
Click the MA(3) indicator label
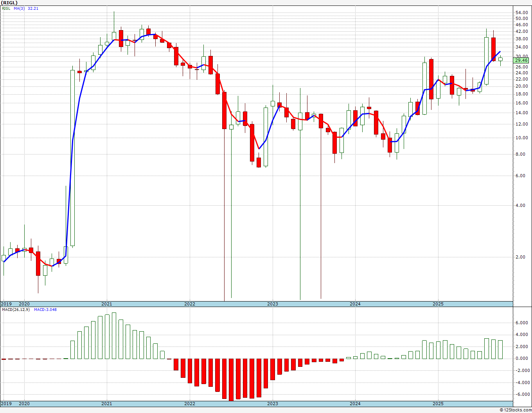[19, 8]
